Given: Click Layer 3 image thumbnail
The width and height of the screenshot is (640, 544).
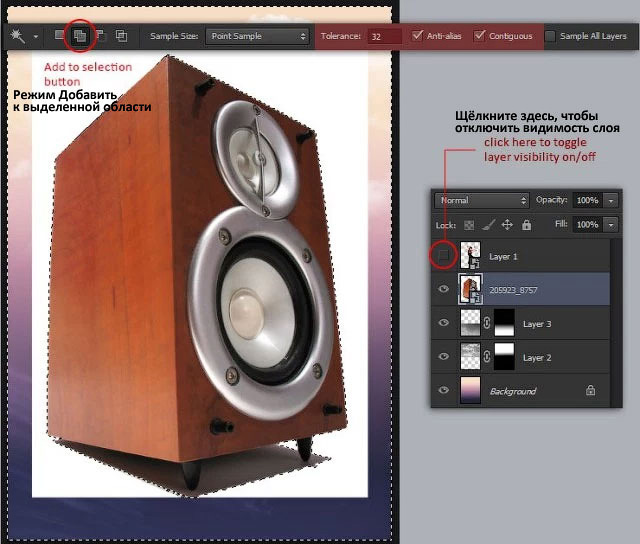Looking at the screenshot, I should click(470, 323).
